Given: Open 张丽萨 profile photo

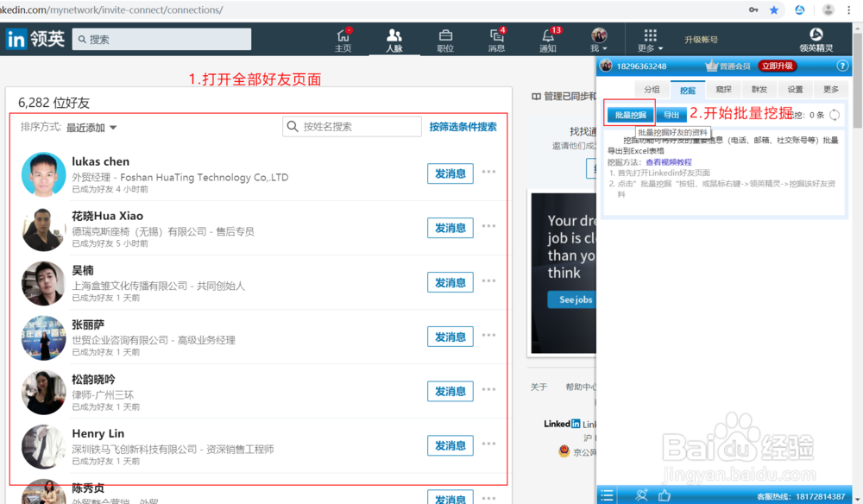Looking at the screenshot, I should tap(43, 337).
